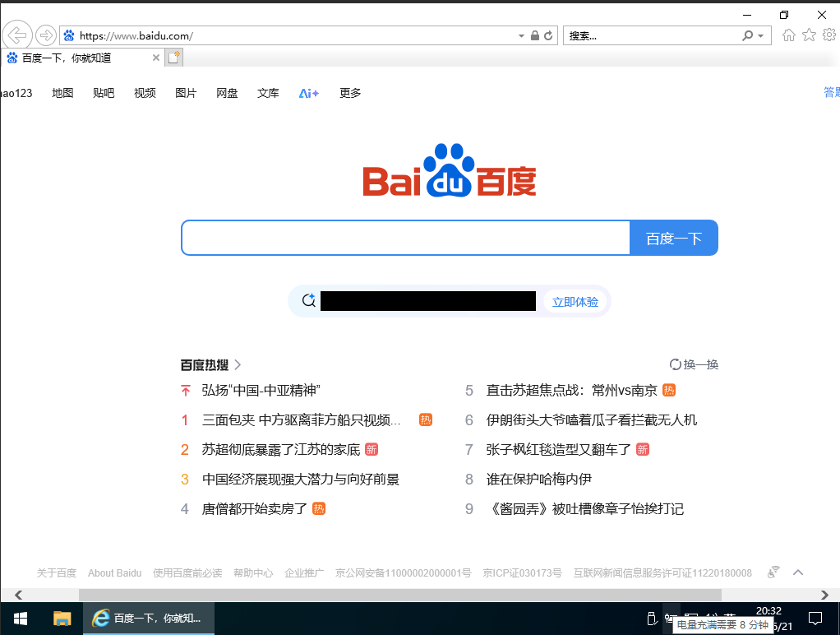Viewport: 840px width, 635px height.
Task: Click the Baidu logo image
Action: point(450,170)
